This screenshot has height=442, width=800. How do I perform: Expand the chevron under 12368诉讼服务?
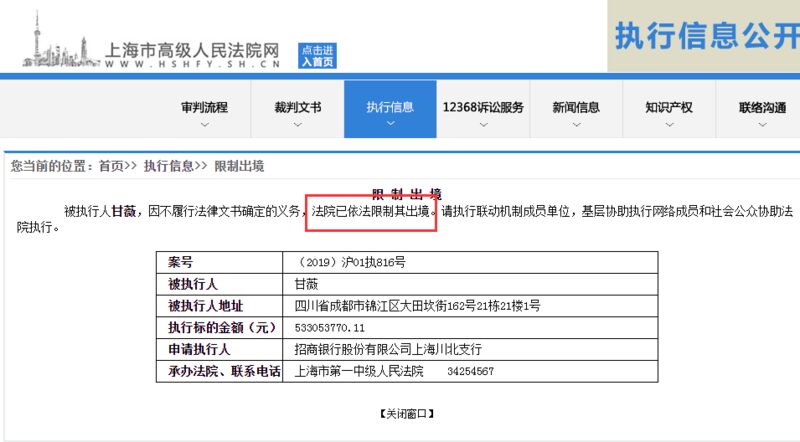tap(484, 124)
